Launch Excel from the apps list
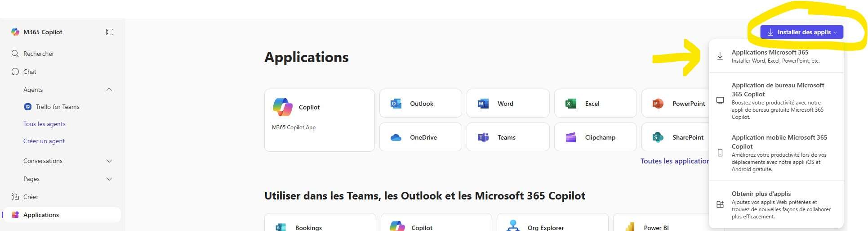 [571, 104]
